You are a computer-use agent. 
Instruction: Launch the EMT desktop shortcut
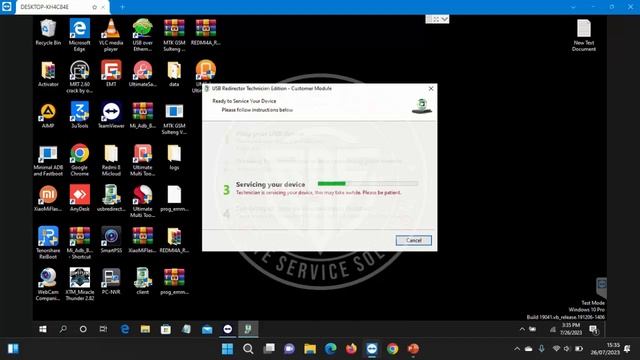111,73
